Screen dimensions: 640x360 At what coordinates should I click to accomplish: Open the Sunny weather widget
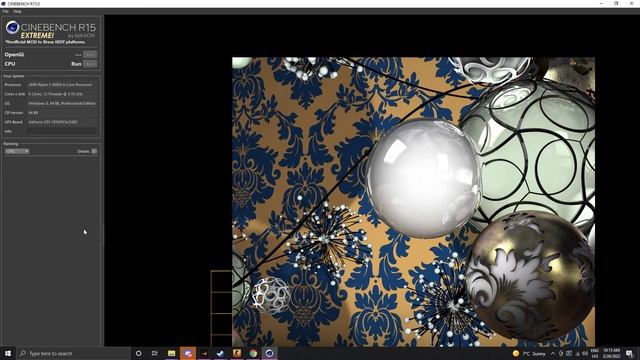[x=529, y=353]
